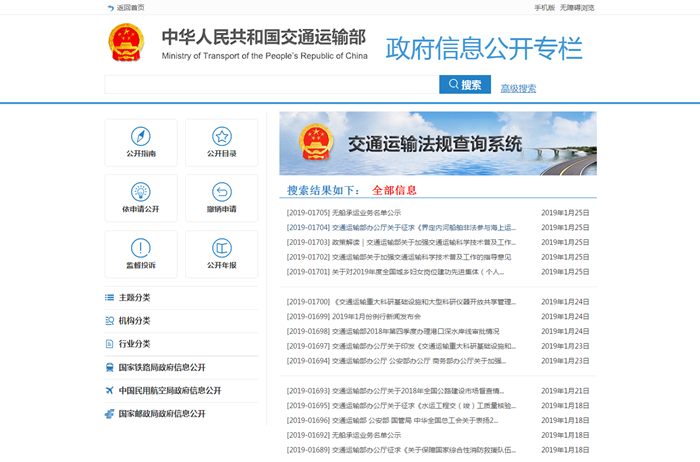Open result [2019-01697] 交通运输部办公厅关于印发
This screenshot has width=700, height=462.
(x=401, y=346)
